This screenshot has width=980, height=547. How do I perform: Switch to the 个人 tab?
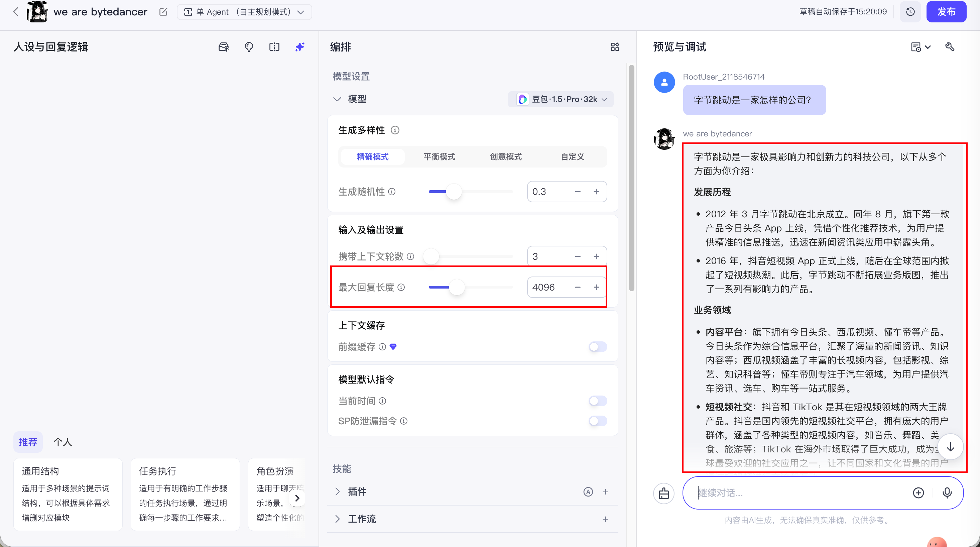(x=63, y=442)
